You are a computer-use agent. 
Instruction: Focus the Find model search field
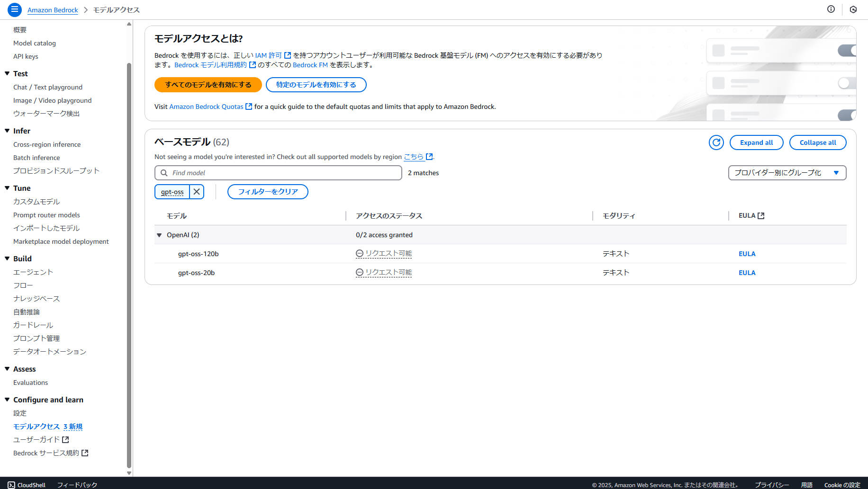pyautogui.click(x=278, y=173)
